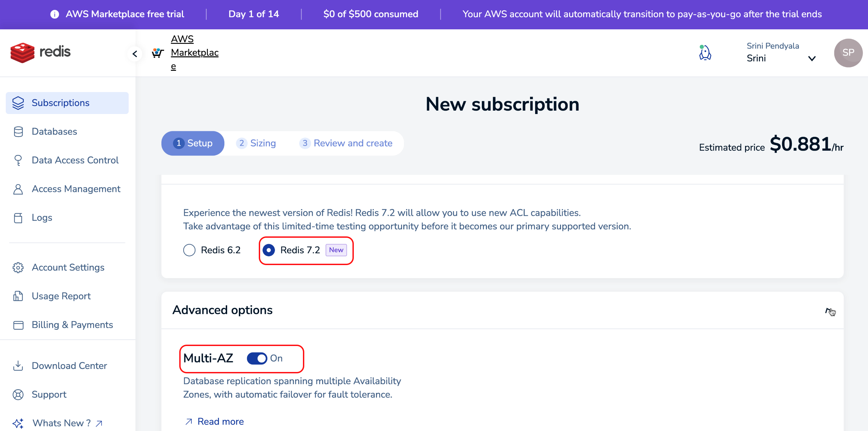Click the free trial info icon
Screen dimensions: 868x431
point(55,14)
